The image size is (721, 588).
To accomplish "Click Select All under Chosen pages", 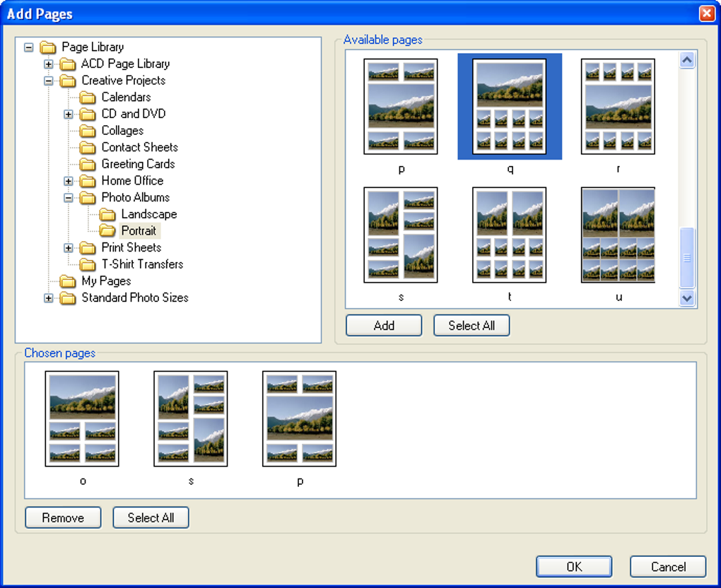I will [151, 517].
